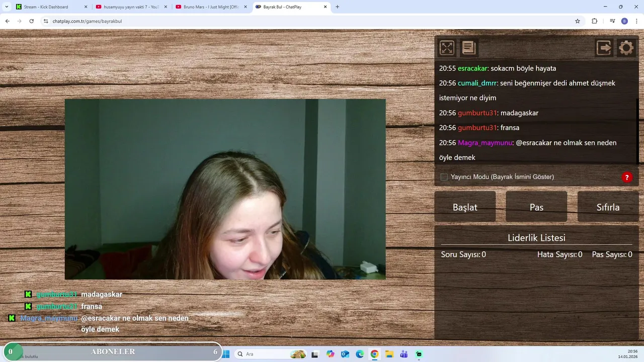Viewport: 644px width, 362px height.
Task: Click the Soru Sayısı: 0 counter
Action: tap(463, 254)
